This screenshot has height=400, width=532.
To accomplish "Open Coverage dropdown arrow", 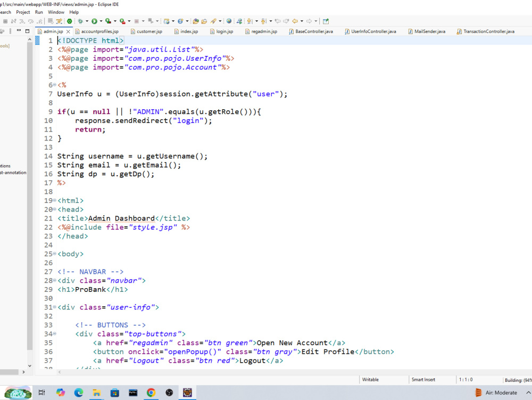I will [115, 21].
